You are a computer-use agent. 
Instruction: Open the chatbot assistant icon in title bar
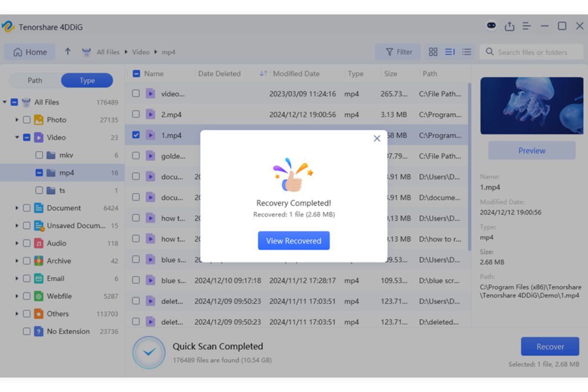[x=491, y=26]
